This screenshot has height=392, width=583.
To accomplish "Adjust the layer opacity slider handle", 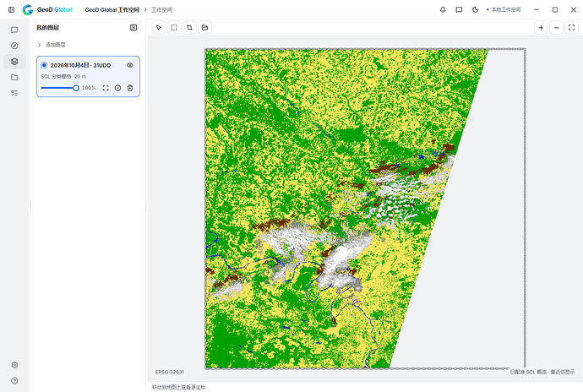I will [x=76, y=88].
